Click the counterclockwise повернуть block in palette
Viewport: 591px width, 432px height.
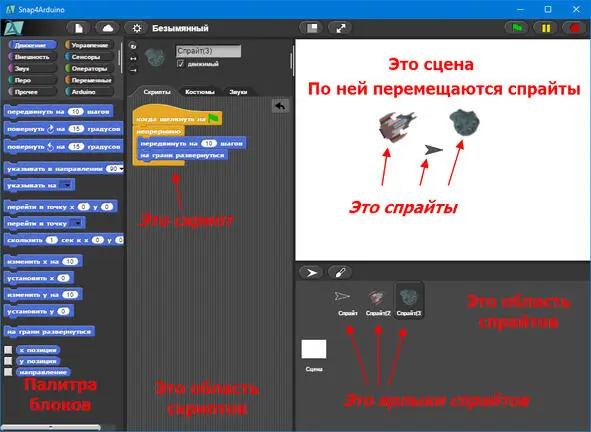point(63,147)
